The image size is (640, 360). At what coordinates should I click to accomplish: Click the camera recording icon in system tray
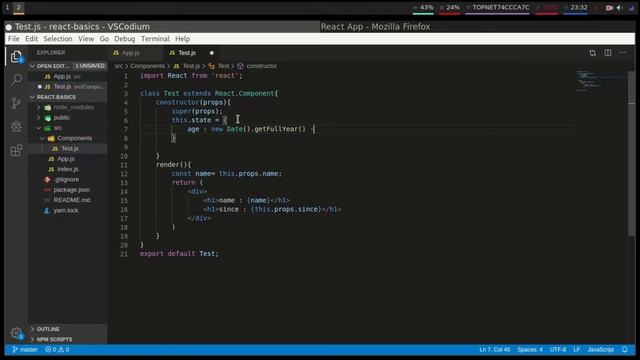point(609,7)
